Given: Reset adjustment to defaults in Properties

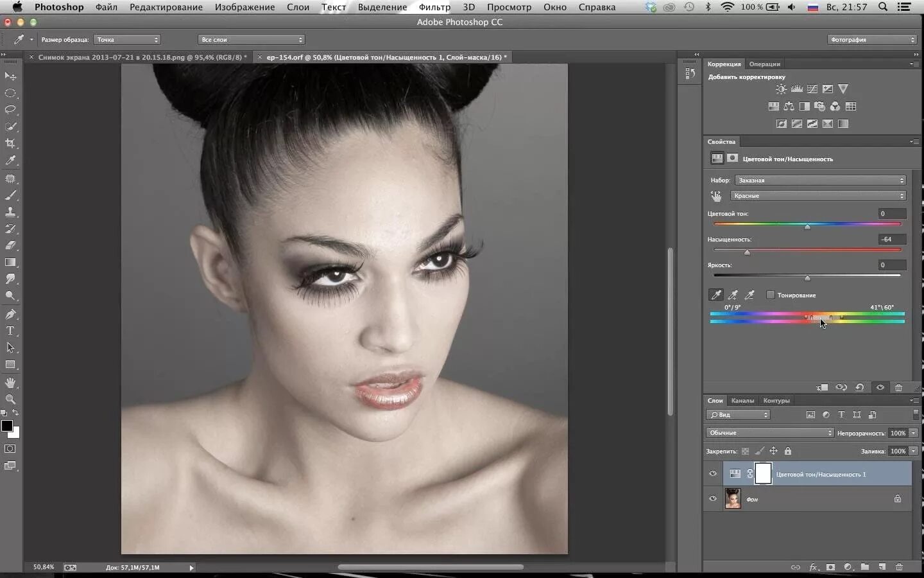Looking at the screenshot, I should 860,387.
